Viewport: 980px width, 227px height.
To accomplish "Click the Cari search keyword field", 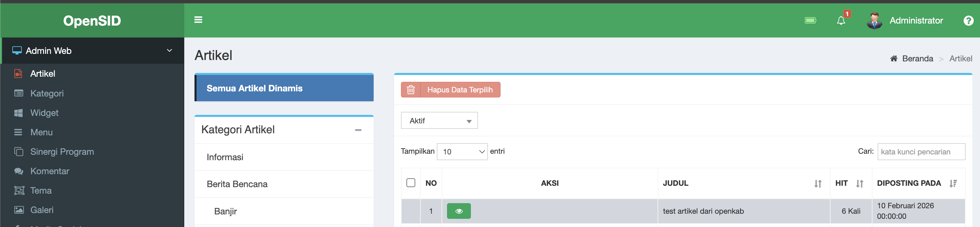I will (921, 152).
